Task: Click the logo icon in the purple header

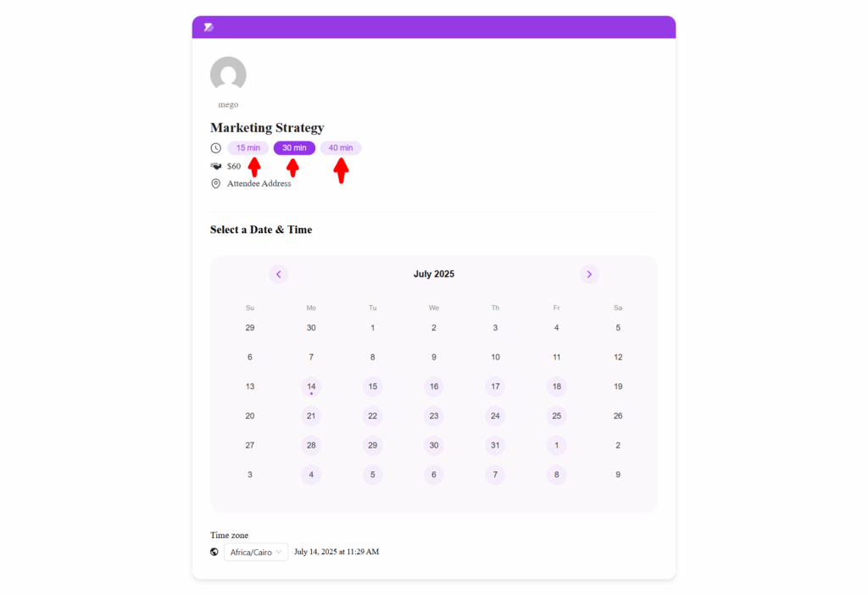Action: click(209, 27)
